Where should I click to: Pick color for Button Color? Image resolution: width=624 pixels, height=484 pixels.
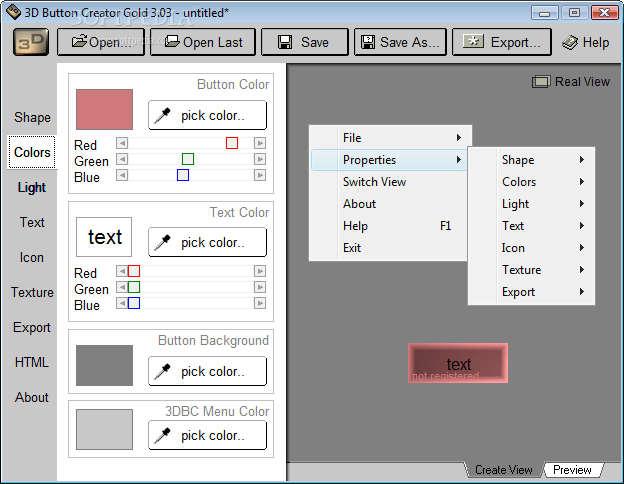coord(207,115)
